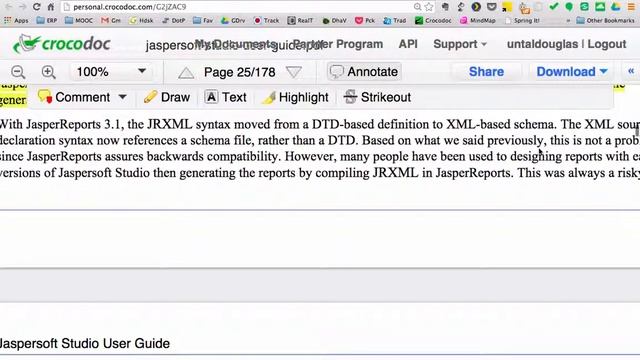
Task: Click the zoom in magnifier icon
Action: click(x=49, y=72)
